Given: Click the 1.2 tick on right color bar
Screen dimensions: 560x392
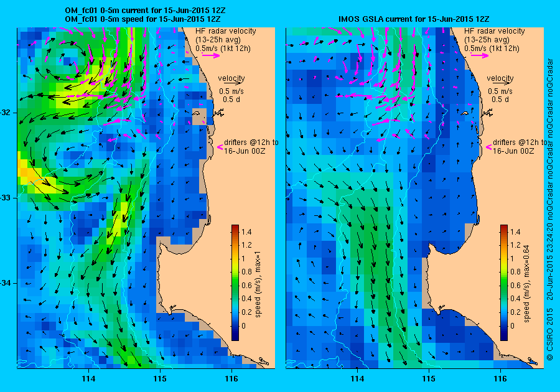Looking at the screenshot, I should click(515, 245).
